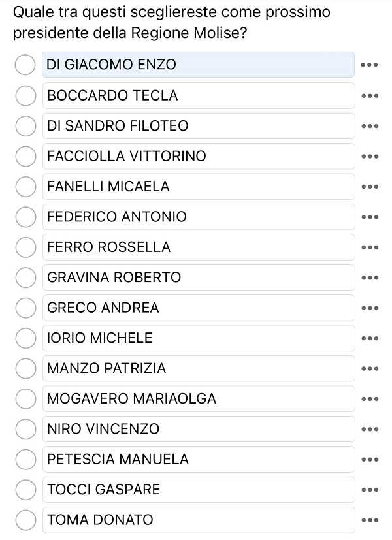Choose the GRECO ANDREA radio option
Viewport: 392px width, 540px height.
tap(25, 308)
